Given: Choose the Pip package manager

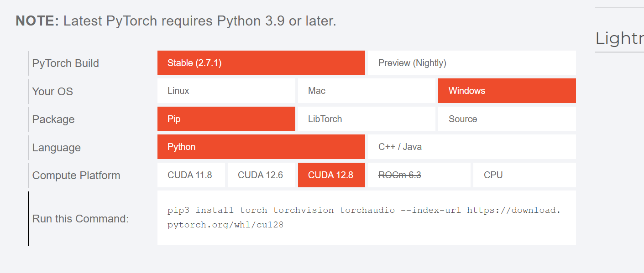Looking at the screenshot, I should tap(226, 119).
